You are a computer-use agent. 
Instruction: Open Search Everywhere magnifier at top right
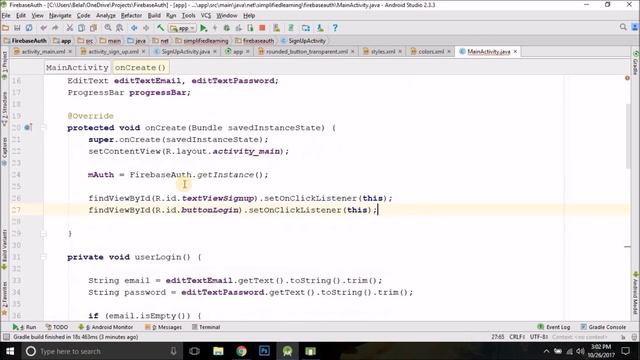tap(623, 27)
